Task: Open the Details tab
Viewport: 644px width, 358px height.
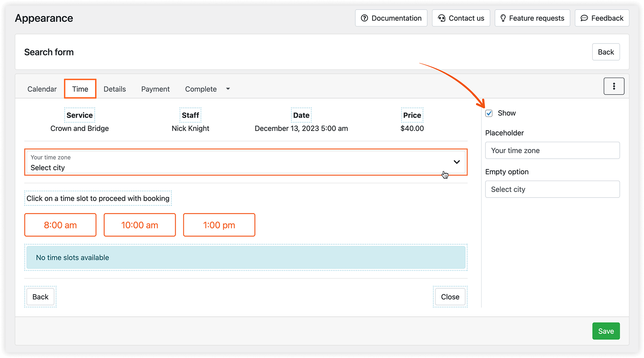Action: pos(115,89)
